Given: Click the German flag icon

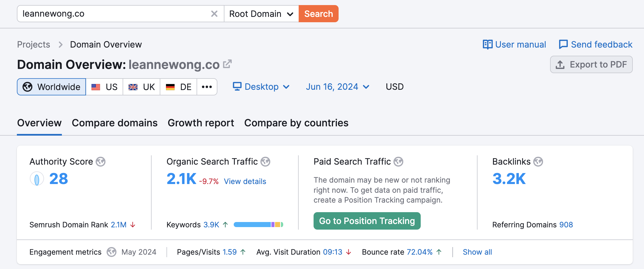Looking at the screenshot, I should point(170,87).
